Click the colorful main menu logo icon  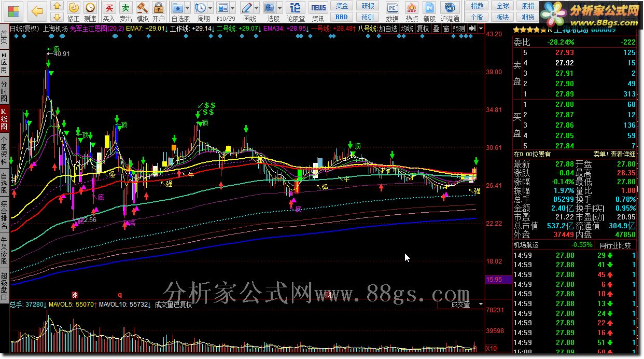[x=14, y=11]
